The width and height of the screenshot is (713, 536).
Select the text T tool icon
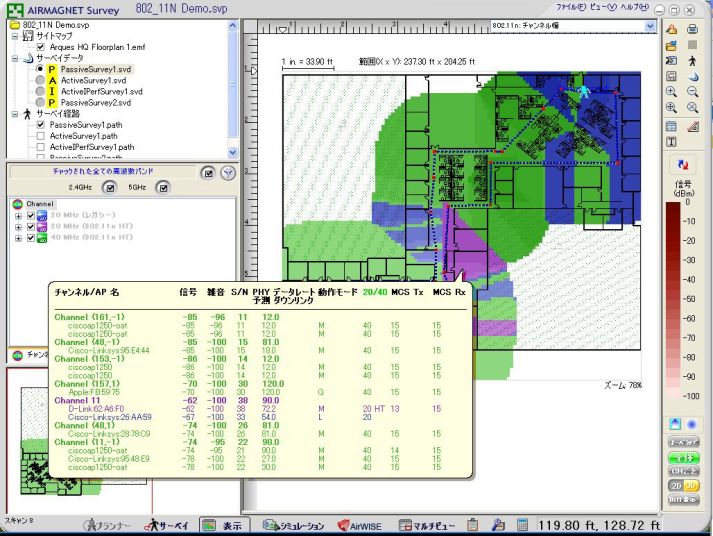[671, 142]
